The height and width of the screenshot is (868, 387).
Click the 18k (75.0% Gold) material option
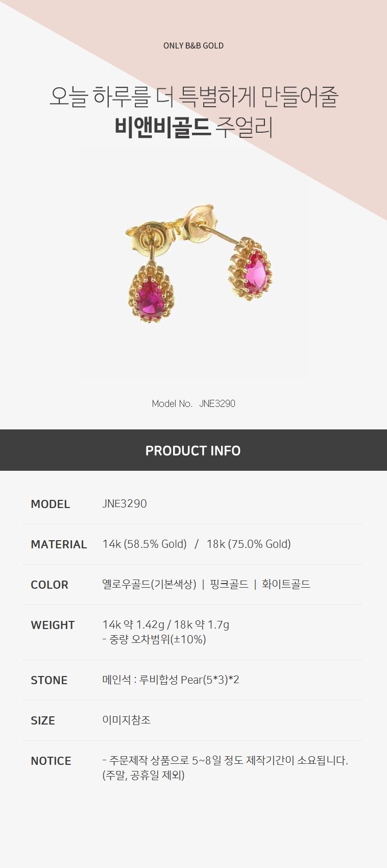coord(249,544)
